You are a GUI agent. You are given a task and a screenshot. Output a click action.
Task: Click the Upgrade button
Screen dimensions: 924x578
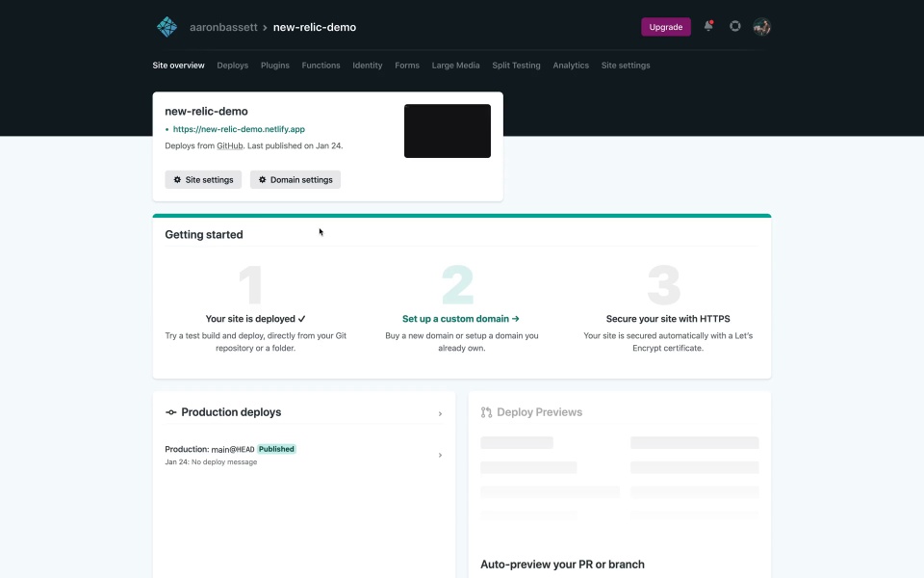(x=666, y=27)
